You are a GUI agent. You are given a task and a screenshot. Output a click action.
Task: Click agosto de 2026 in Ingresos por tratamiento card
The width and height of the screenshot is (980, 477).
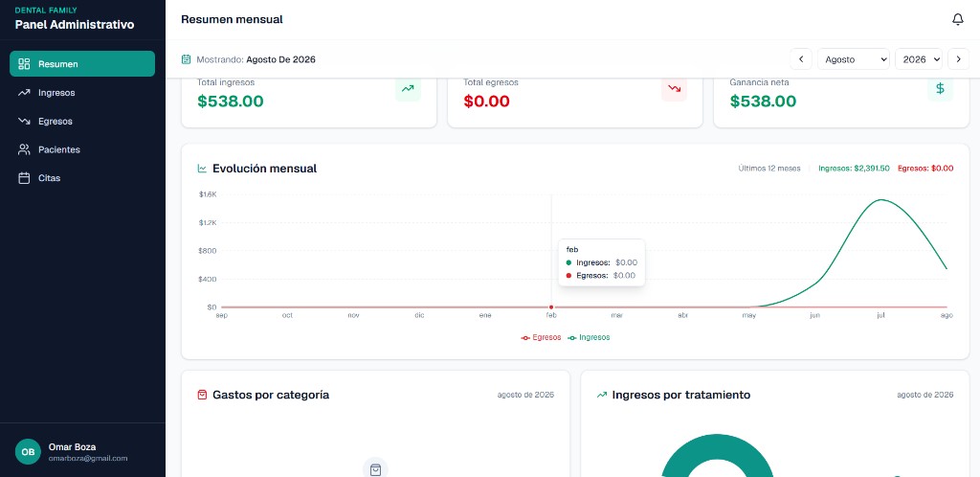[925, 395]
